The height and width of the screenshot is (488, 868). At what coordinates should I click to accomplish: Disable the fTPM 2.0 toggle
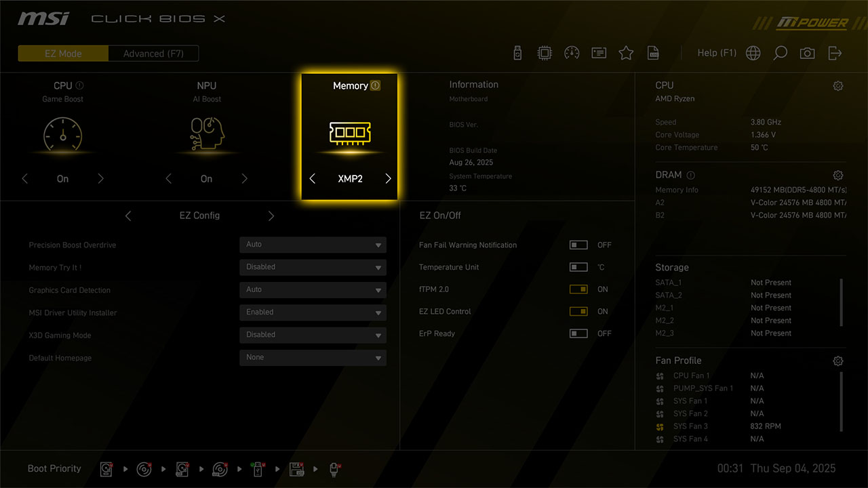(x=578, y=289)
